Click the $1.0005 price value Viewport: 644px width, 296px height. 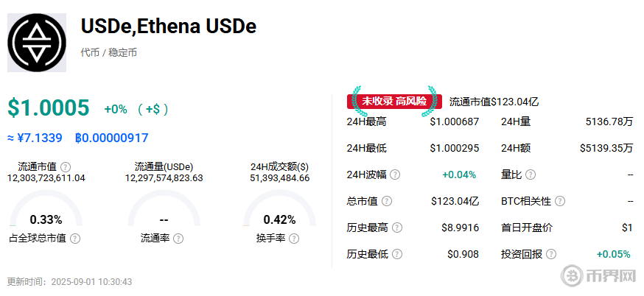point(49,108)
